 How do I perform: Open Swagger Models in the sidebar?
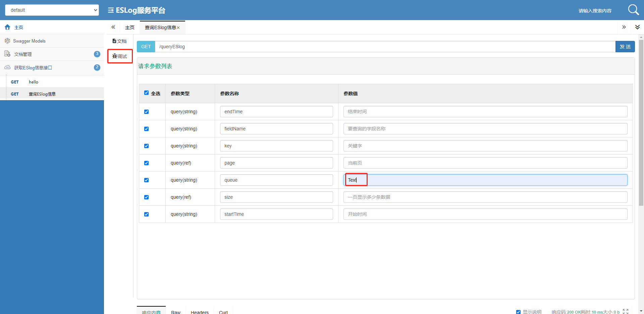coord(52,41)
